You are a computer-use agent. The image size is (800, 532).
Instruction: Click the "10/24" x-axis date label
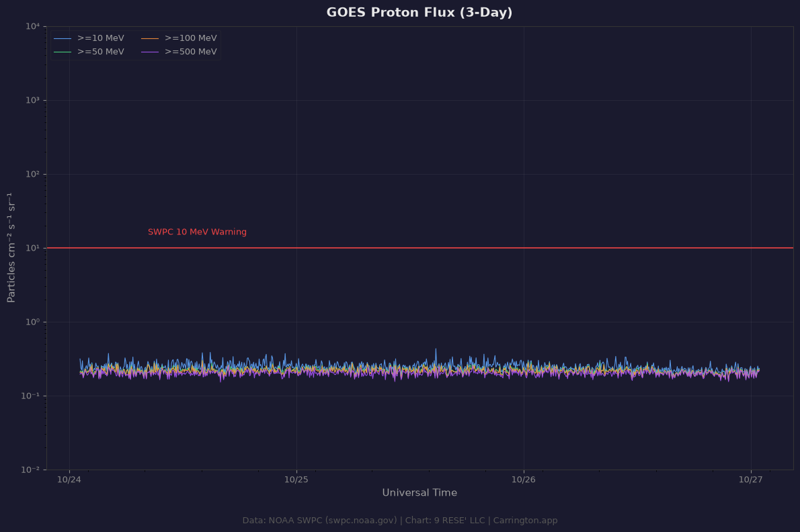69,480
